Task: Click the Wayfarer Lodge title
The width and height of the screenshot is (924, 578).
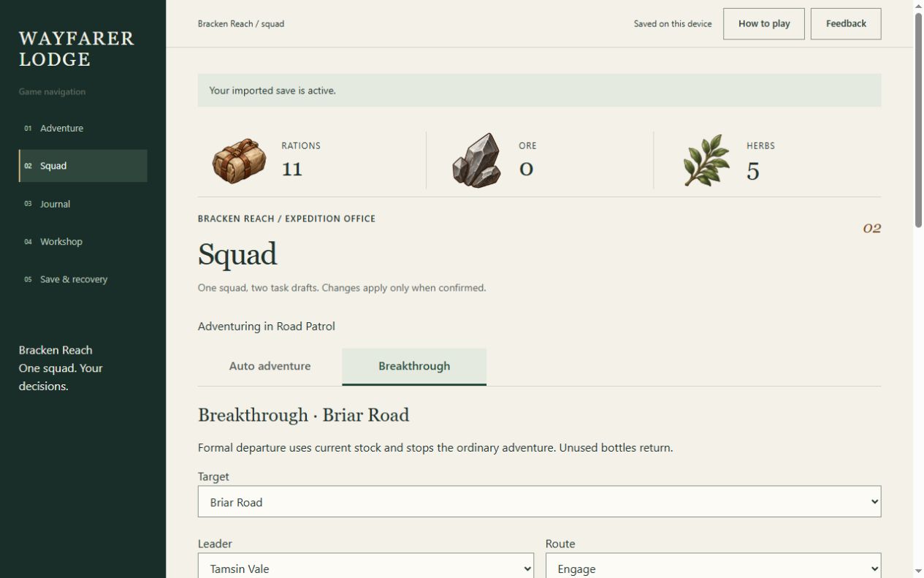Action: click(77, 49)
